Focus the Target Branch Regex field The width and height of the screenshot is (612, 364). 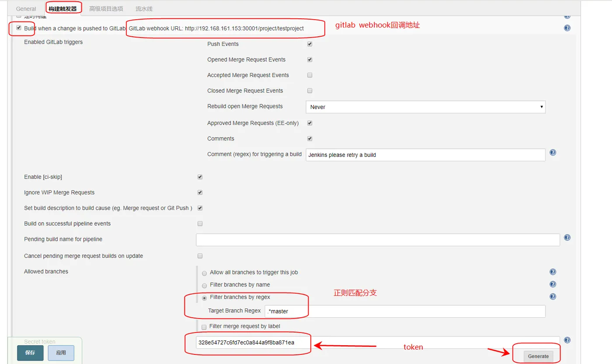tap(405, 311)
